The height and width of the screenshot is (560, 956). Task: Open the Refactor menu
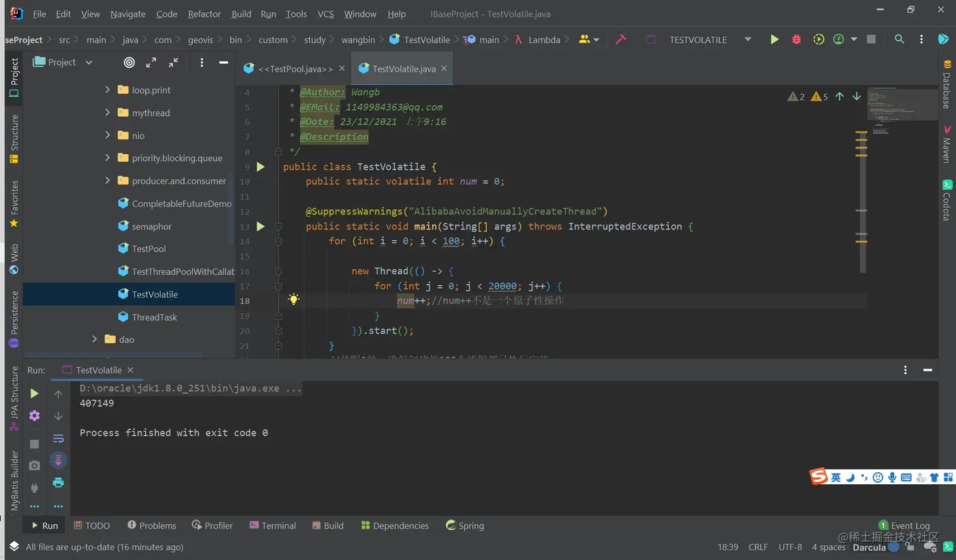click(x=204, y=13)
